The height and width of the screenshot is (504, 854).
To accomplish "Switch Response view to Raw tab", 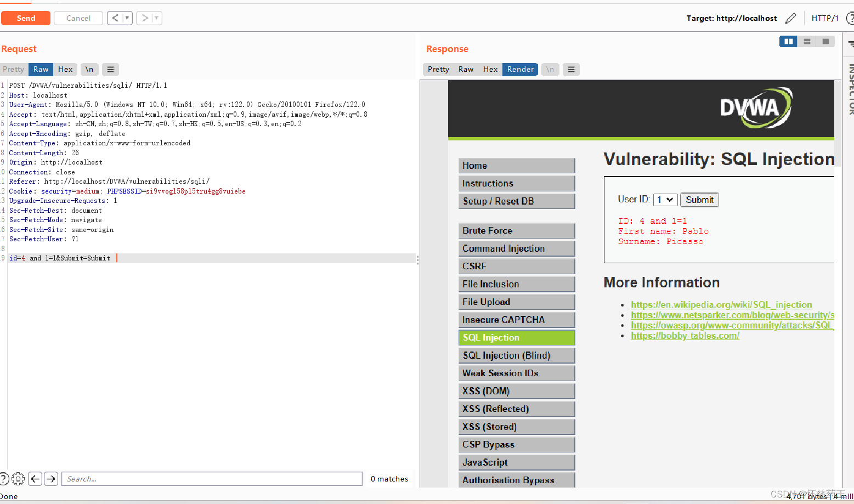I will [x=466, y=69].
